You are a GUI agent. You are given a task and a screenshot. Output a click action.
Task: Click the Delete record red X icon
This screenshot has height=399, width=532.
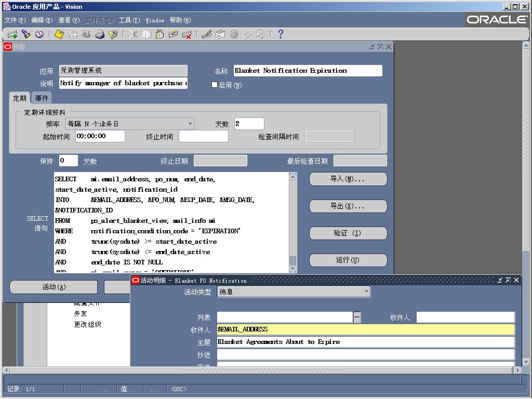click(x=187, y=34)
